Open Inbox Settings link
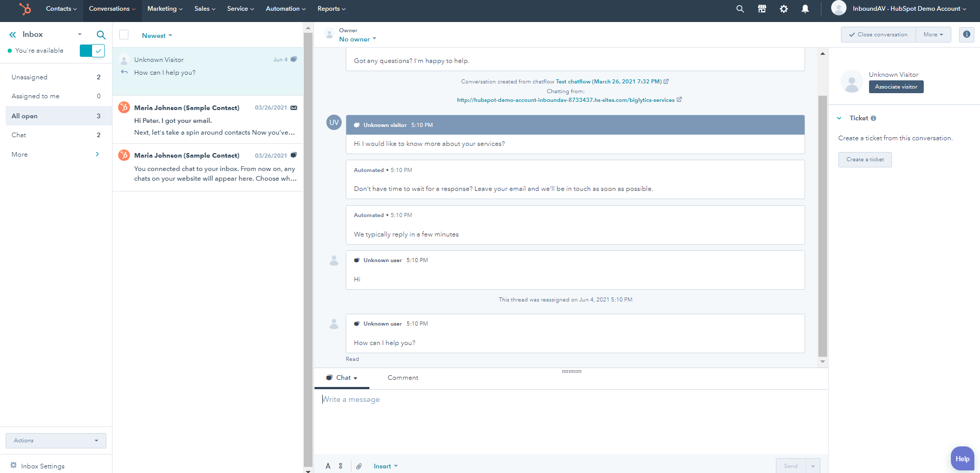Image resolution: width=980 pixels, height=473 pixels. tap(43, 466)
